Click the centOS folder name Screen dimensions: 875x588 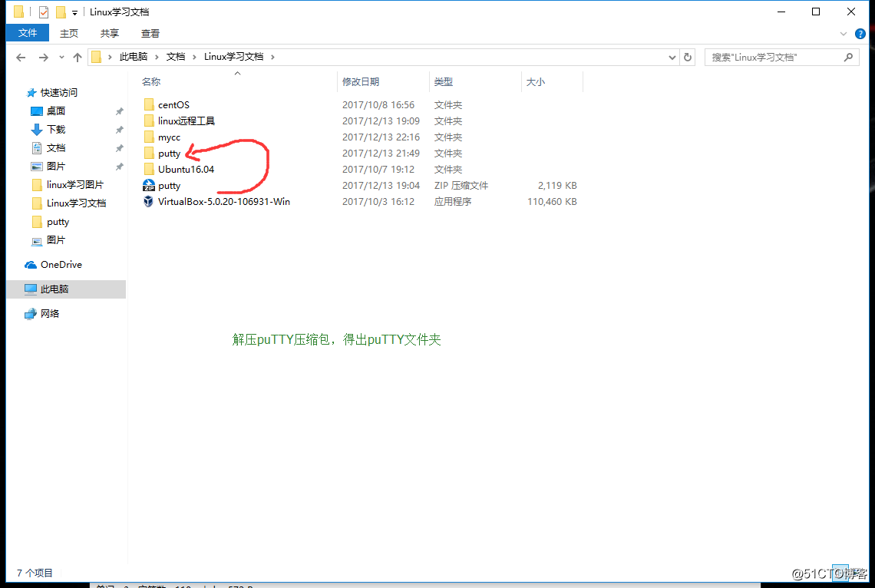[173, 105]
